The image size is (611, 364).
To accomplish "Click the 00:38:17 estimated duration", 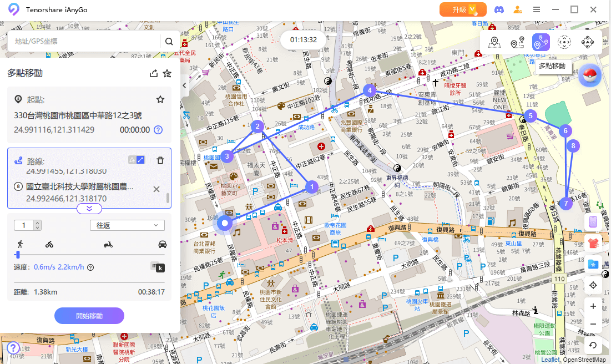I will coord(151,292).
